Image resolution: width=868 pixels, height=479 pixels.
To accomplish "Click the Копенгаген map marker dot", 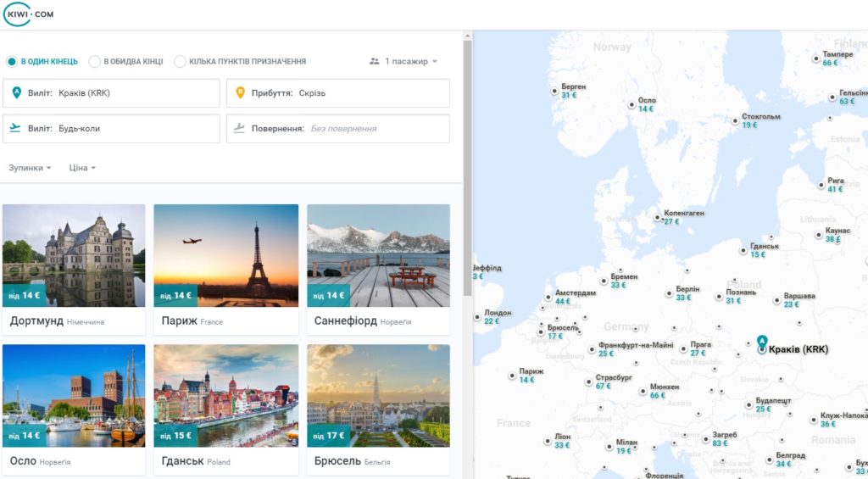I will [x=657, y=217].
